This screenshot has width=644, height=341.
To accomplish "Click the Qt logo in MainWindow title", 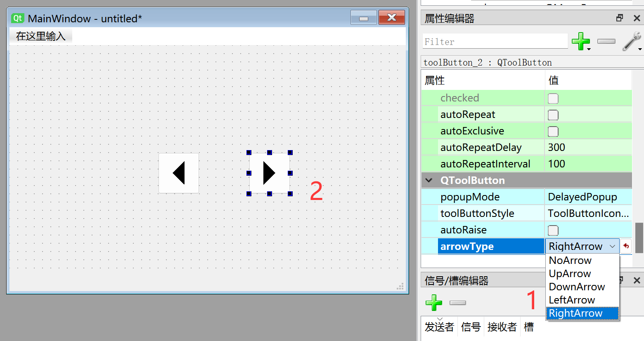I will pos(18,18).
